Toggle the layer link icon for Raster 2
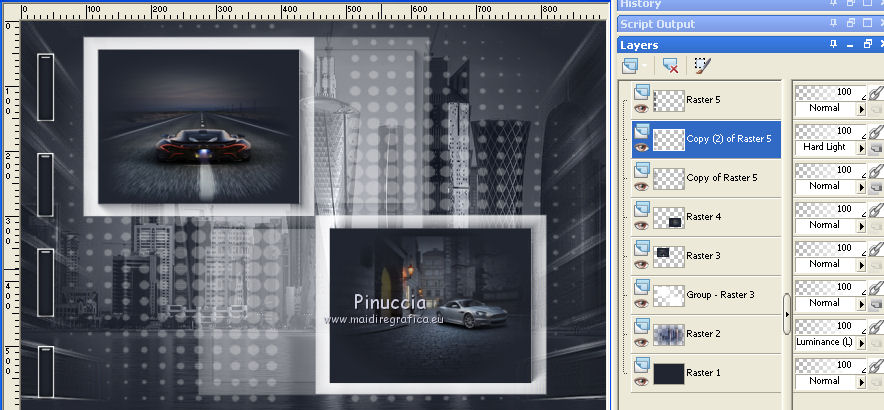The height and width of the screenshot is (410, 884). pos(876,325)
